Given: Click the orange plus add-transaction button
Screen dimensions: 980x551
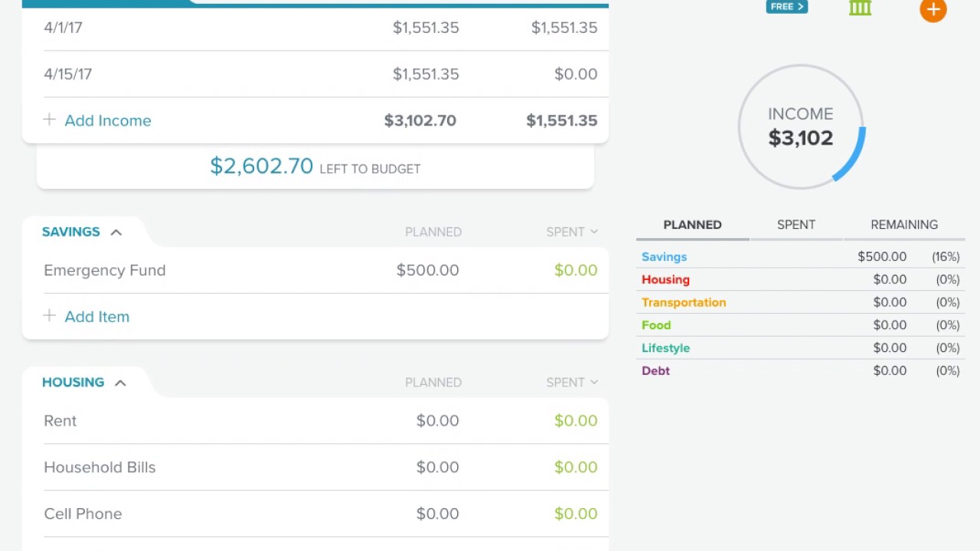Looking at the screenshot, I should (933, 10).
